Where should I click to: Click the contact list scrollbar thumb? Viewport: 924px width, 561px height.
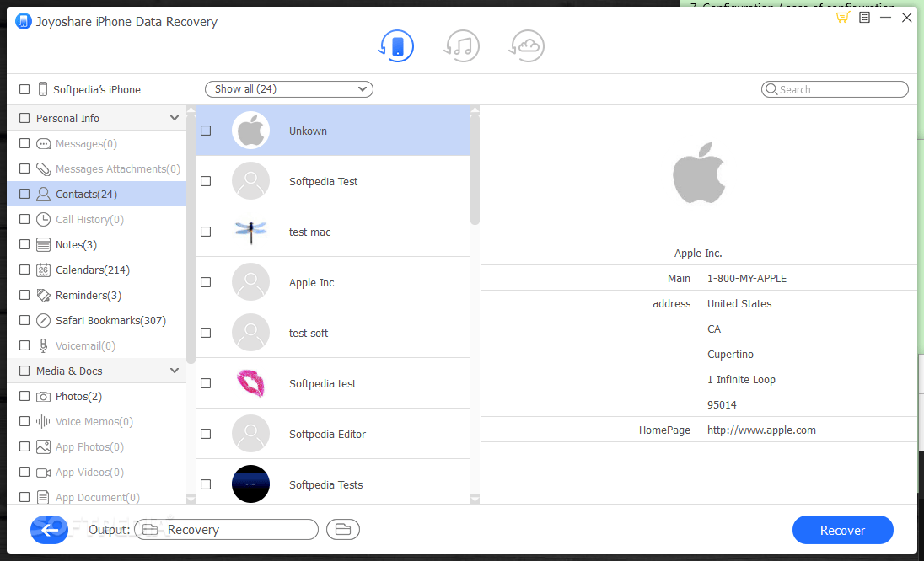pyautogui.click(x=475, y=169)
